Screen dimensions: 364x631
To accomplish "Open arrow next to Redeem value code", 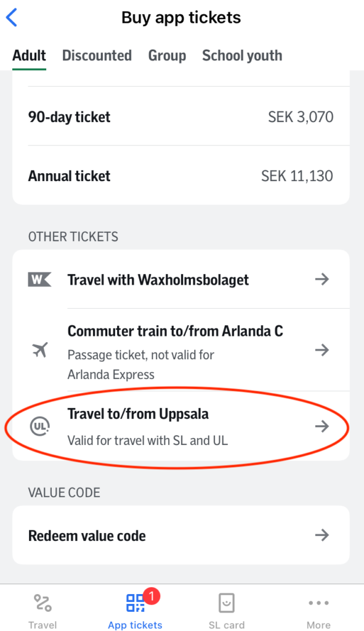I will (x=322, y=535).
